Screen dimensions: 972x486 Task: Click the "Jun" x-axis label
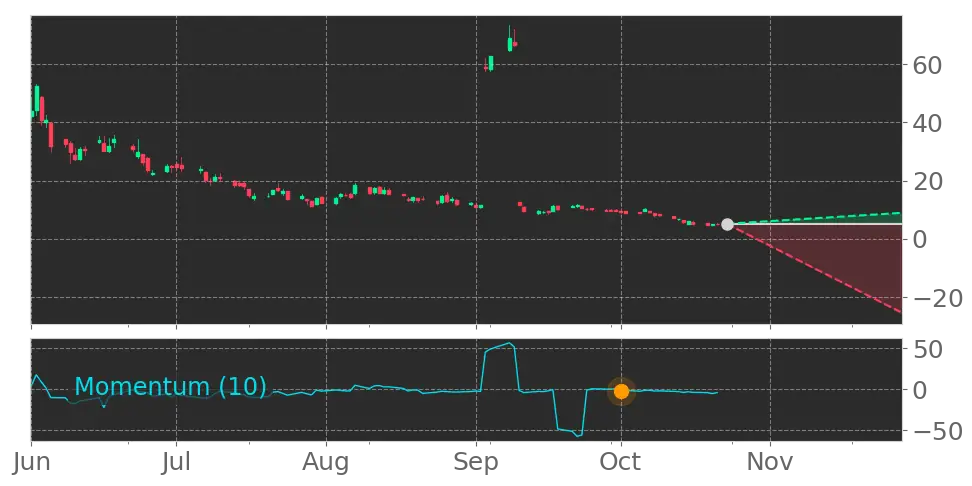coord(30,463)
